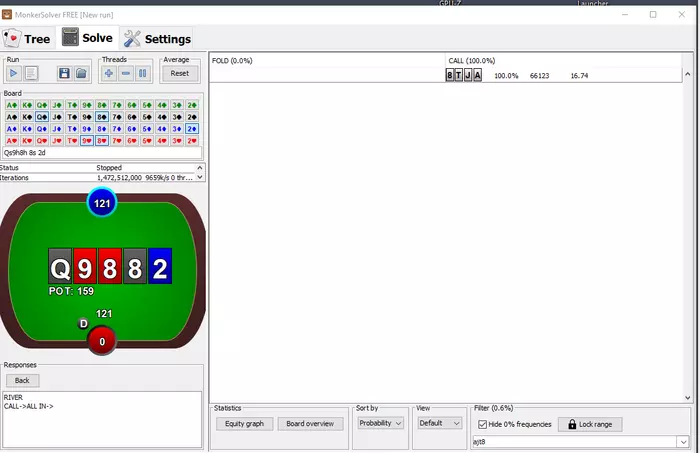Screen dimensions: 700x453
Task: Toggle the ace of clubs board card
Action: tap(12, 105)
